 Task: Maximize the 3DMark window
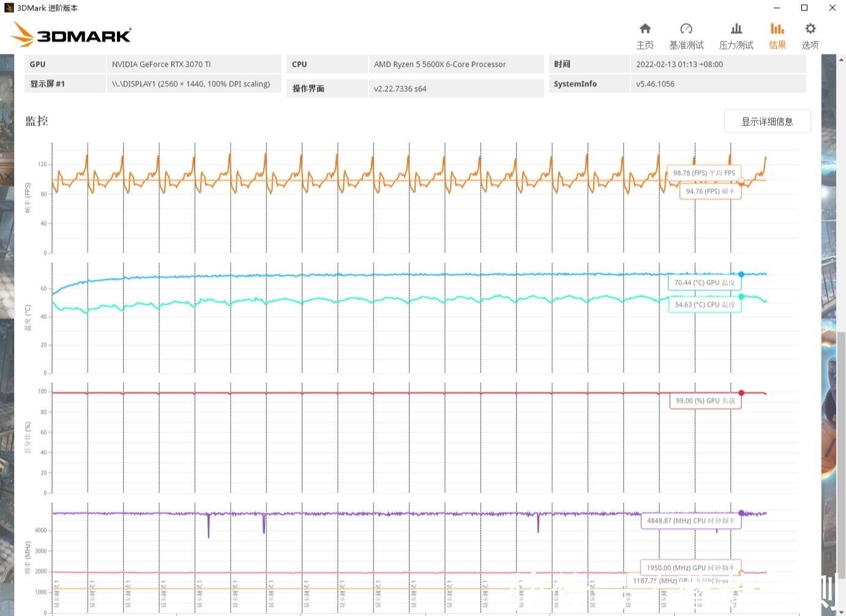[x=804, y=8]
